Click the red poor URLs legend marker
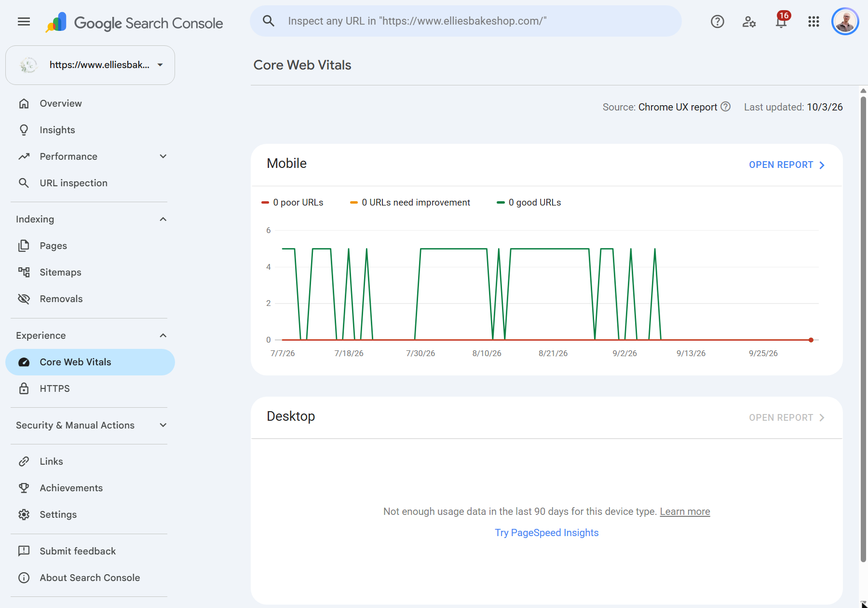 265,203
